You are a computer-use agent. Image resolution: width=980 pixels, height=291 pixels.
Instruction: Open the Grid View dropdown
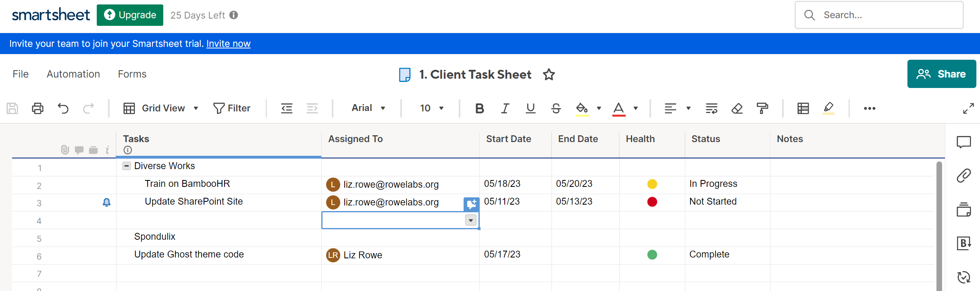pos(161,108)
